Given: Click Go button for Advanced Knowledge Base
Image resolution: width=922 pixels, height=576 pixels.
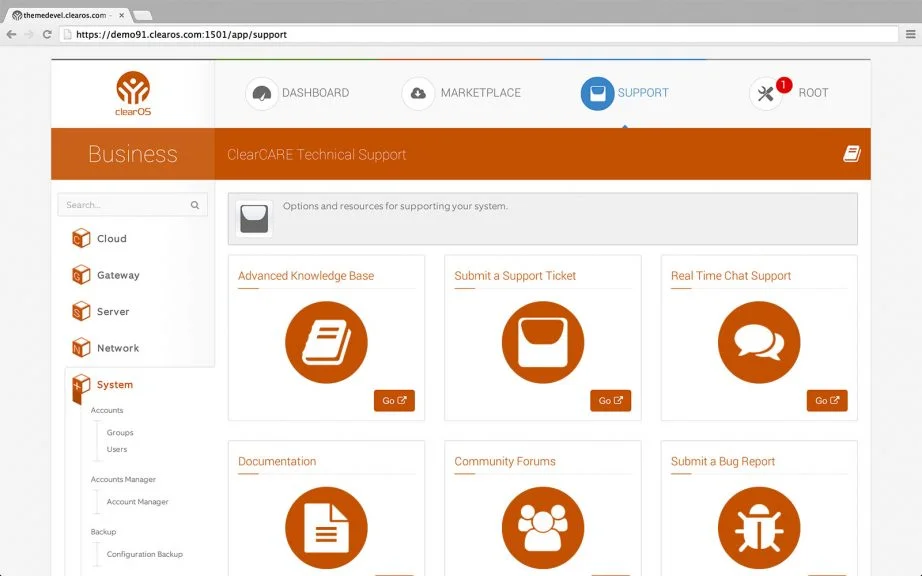Looking at the screenshot, I should tap(394, 400).
